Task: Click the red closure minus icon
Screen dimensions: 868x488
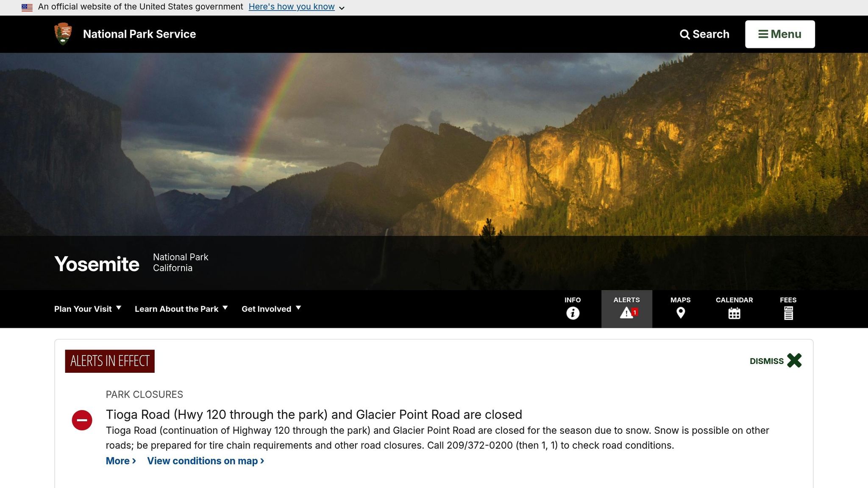Action: pos(82,420)
